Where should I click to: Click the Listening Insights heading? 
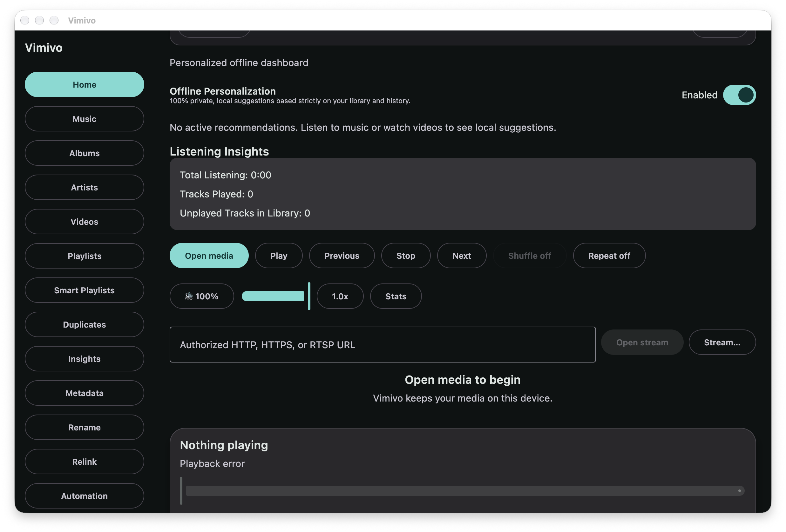[x=219, y=151]
